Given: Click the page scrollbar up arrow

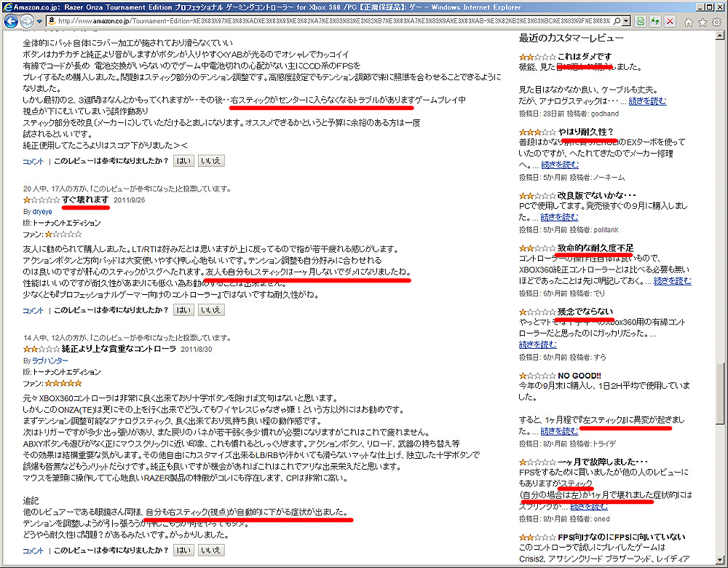Looking at the screenshot, I should [x=720, y=35].
